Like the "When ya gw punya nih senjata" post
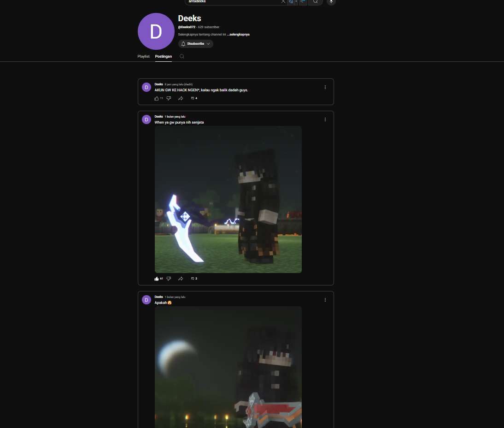The height and width of the screenshot is (428, 504). click(157, 279)
